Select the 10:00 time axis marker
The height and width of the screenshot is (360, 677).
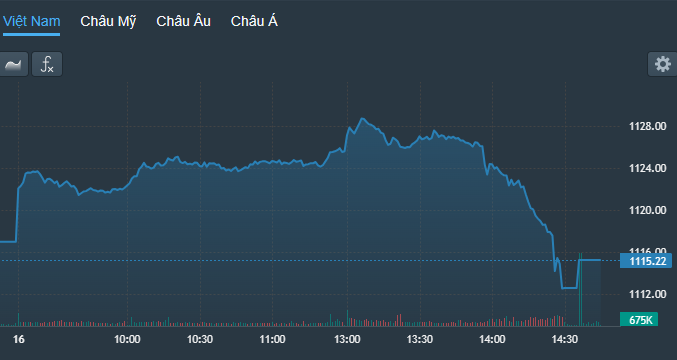click(x=127, y=339)
